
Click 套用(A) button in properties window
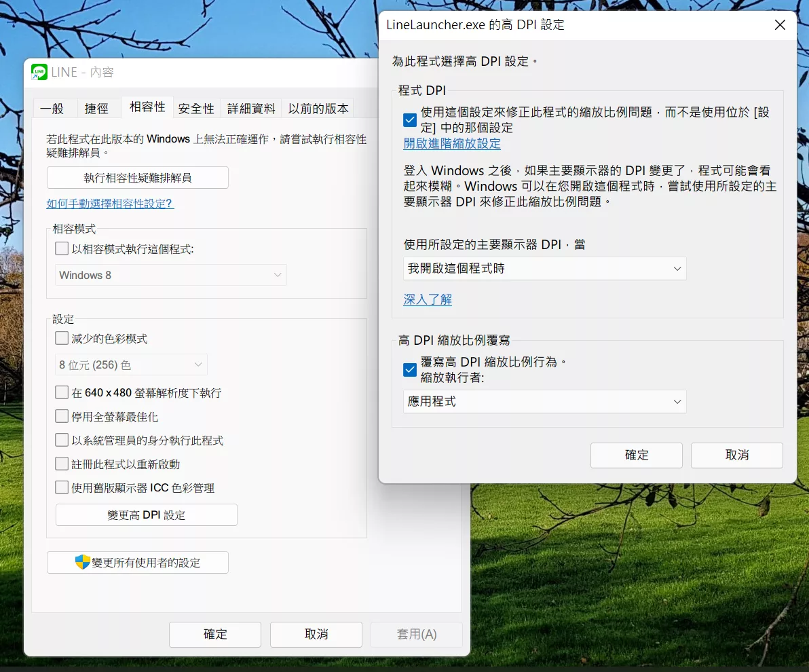pyautogui.click(x=416, y=634)
